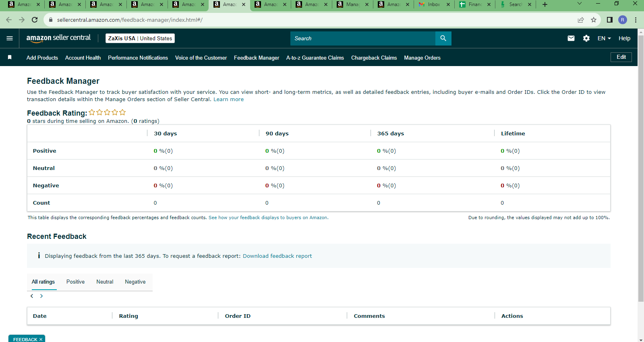Toggle the browser side panel
Image resolution: width=644 pixels, height=342 pixels.
coord(610,20)
